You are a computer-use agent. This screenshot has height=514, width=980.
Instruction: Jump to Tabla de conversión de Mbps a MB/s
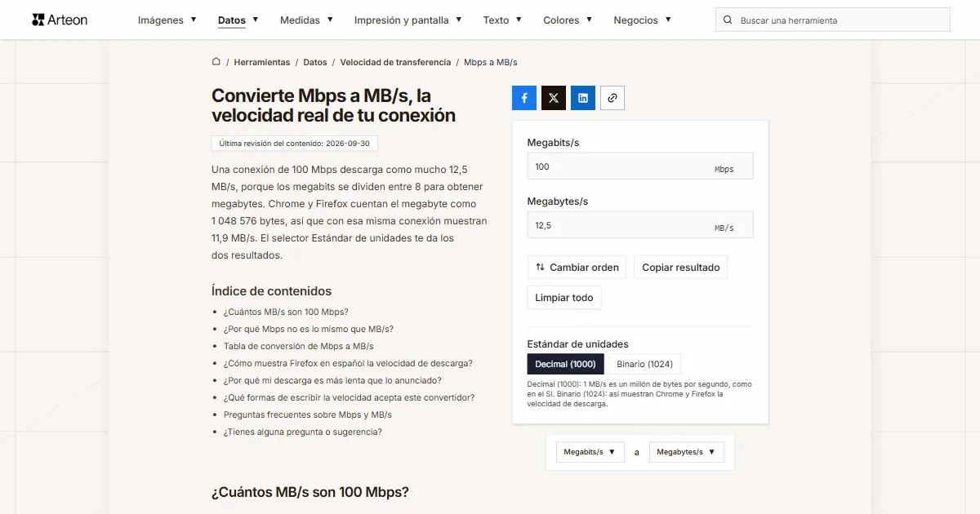(x=299, y=346)
